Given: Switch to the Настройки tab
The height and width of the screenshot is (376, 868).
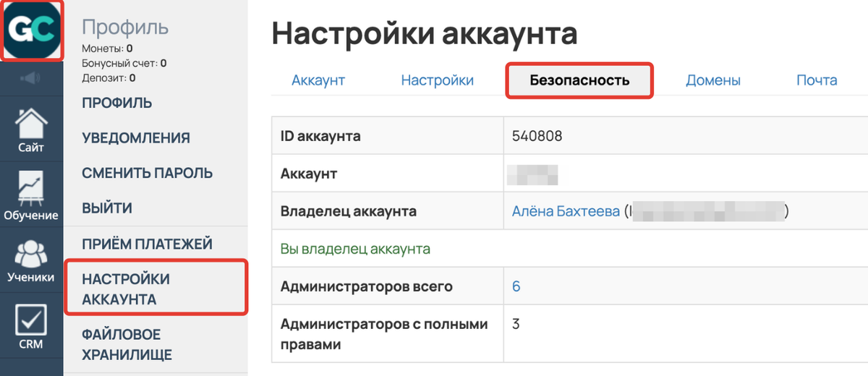Looking at the screenshot, I should coord(437,80).
